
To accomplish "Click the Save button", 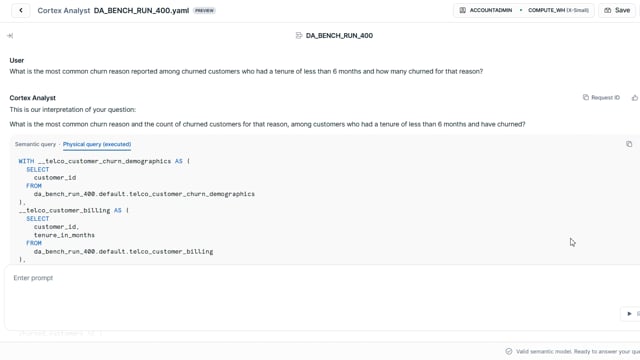I will click(x=617, y=10).
